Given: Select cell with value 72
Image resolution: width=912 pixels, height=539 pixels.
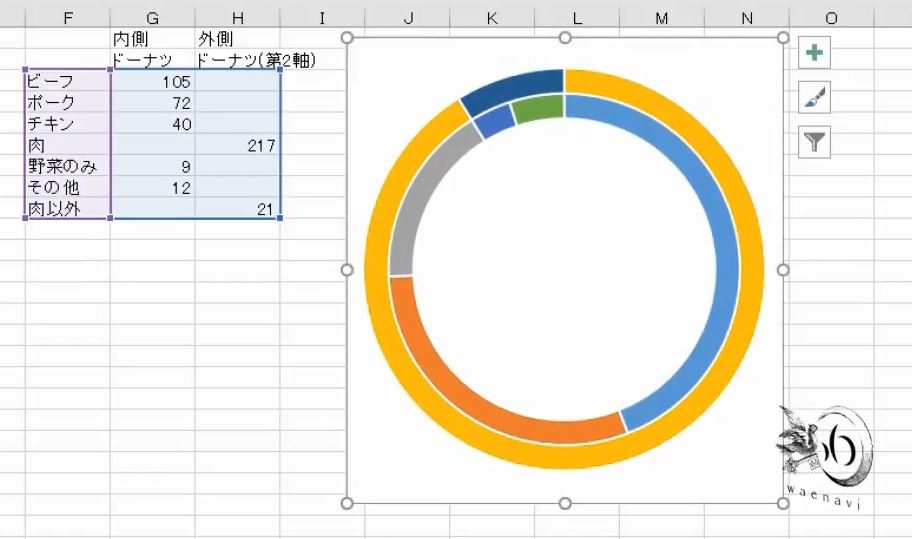Looking at the screenshot, I should coord(152,103).
